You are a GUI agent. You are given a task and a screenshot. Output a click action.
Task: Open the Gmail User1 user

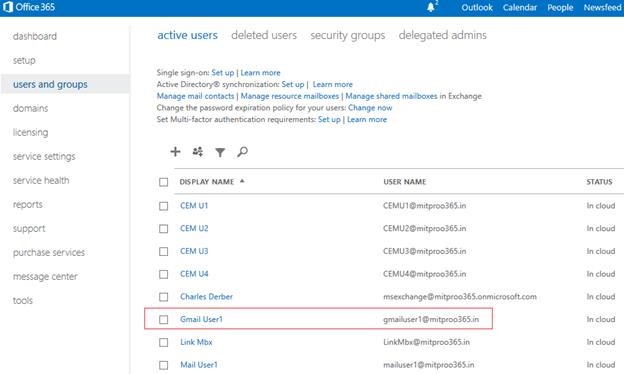coord(201,319)
